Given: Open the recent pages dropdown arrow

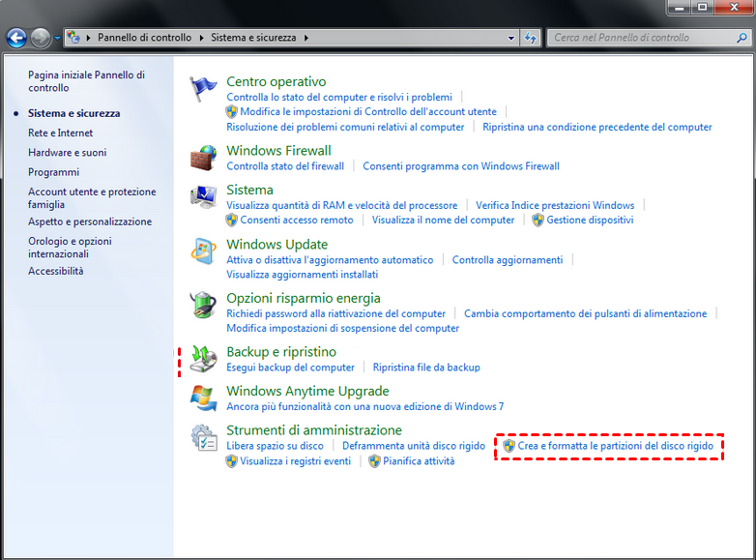Looking at the screenshot, I should 57,38.
